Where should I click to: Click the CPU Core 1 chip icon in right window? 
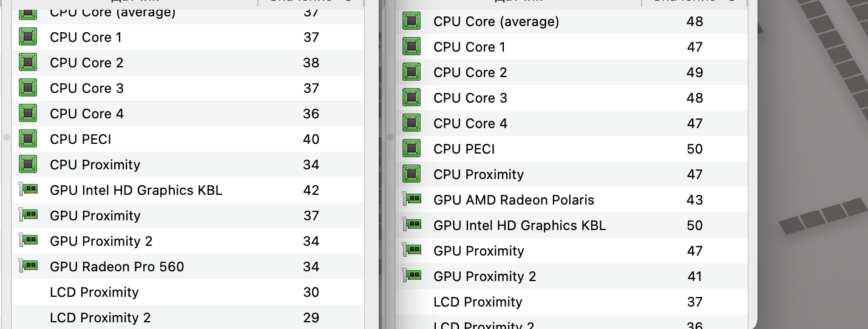pos(412,47)
